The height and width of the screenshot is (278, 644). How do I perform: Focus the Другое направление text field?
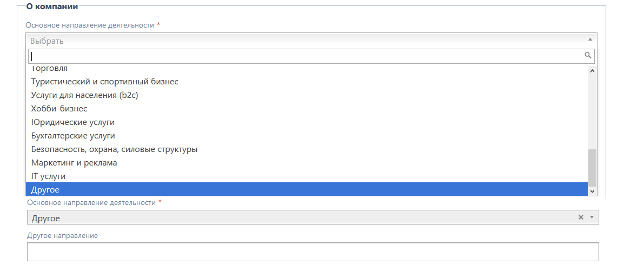click(x=313, y=251)
